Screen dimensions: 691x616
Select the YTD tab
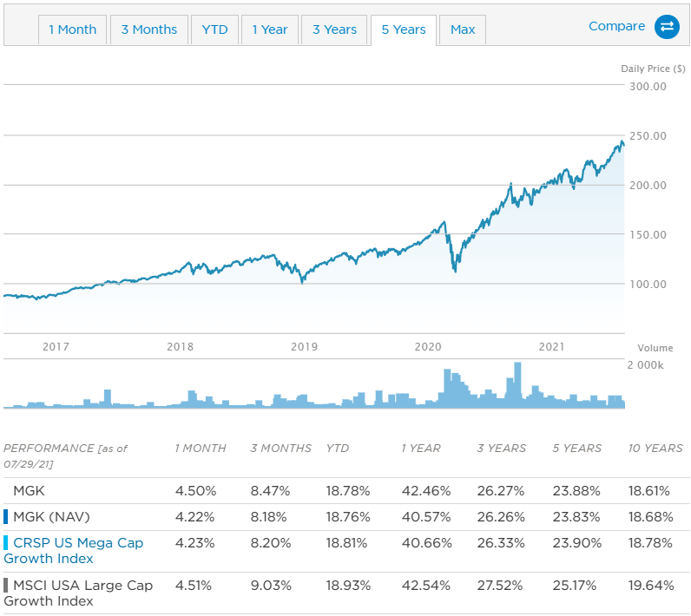[x=214, y=30]
